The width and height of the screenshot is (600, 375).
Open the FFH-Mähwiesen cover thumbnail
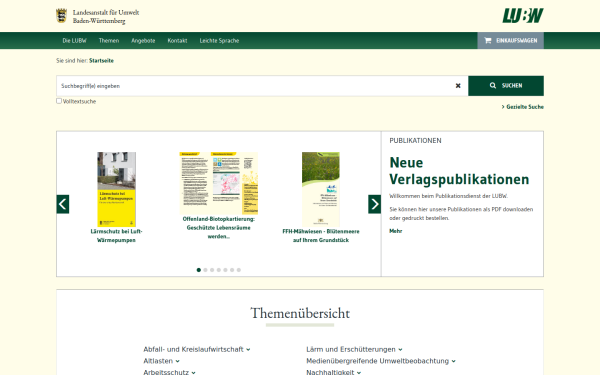[x=321, y=189]
